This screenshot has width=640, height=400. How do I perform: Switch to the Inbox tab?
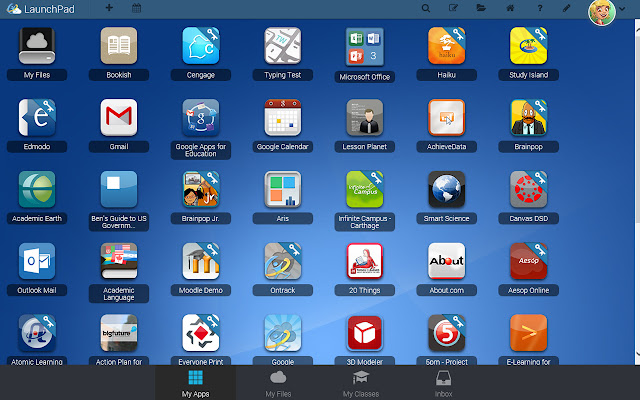[443, 383]
